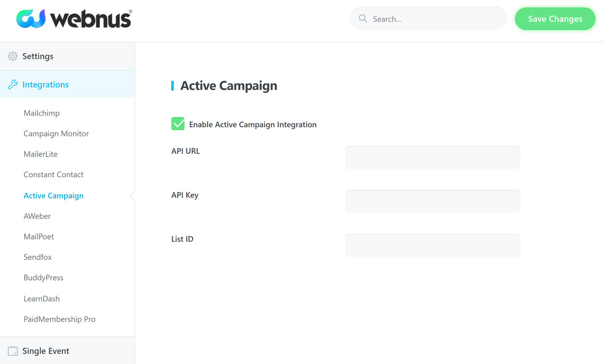Click the search magnifier icon
This screenshot has height=364, width=604.
click(x=363, y=18)
